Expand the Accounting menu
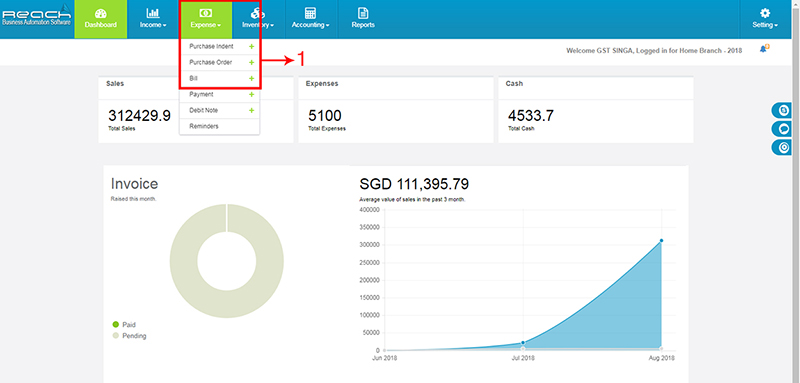800x383 pixels. coord(310,19)
